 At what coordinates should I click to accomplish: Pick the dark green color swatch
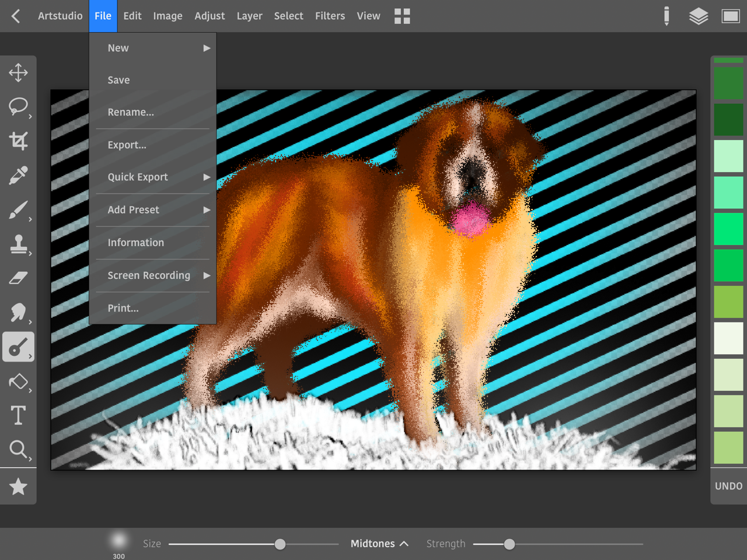pyautogui.click(x=728, y=120)
